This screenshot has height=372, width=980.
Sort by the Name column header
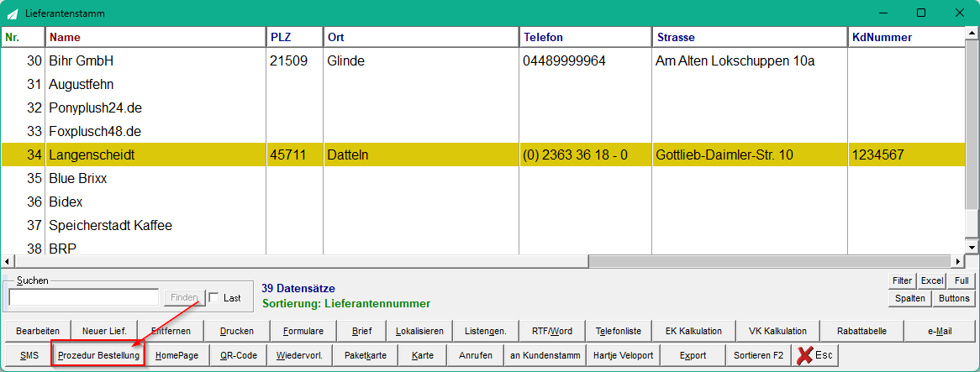click(x=156, y=38)
